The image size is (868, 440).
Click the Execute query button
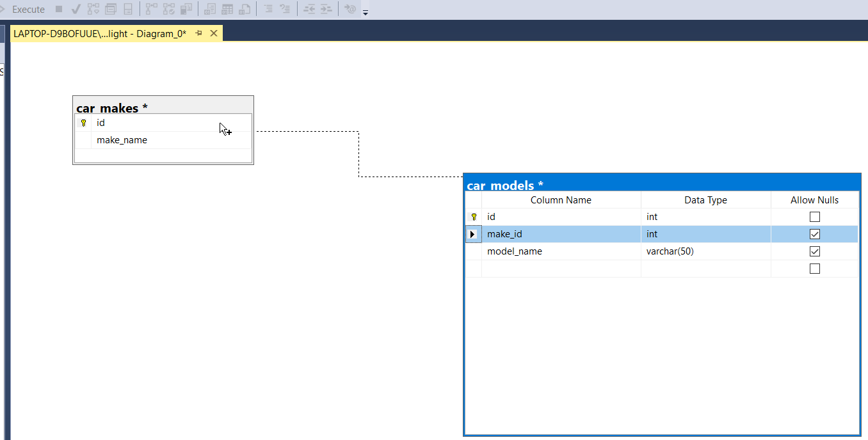(24, 10)
